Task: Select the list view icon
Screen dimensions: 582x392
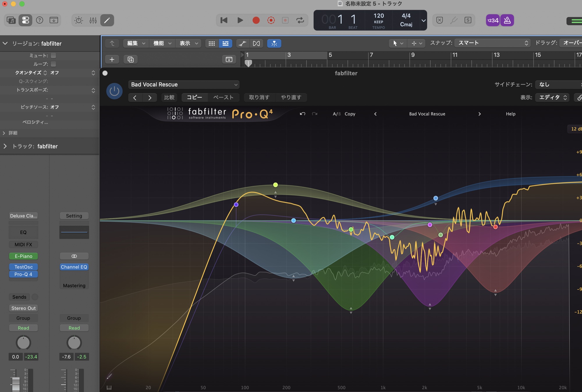Action: point(226,43)
